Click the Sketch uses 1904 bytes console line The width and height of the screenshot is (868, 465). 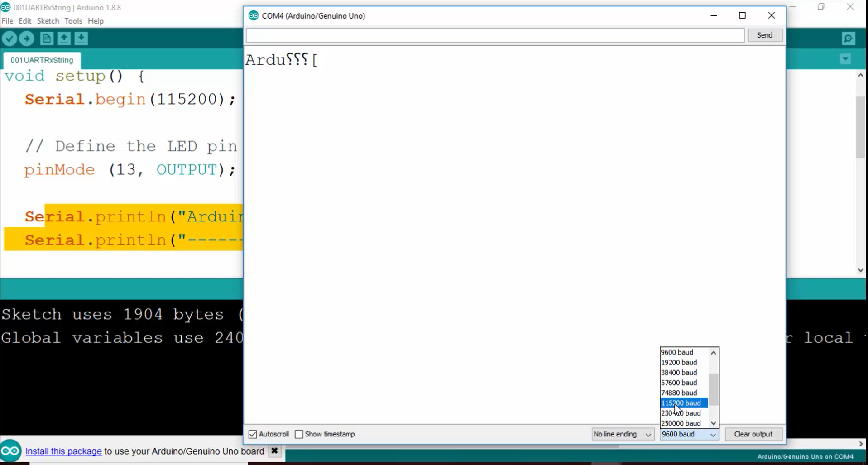[x=122, y=314]
